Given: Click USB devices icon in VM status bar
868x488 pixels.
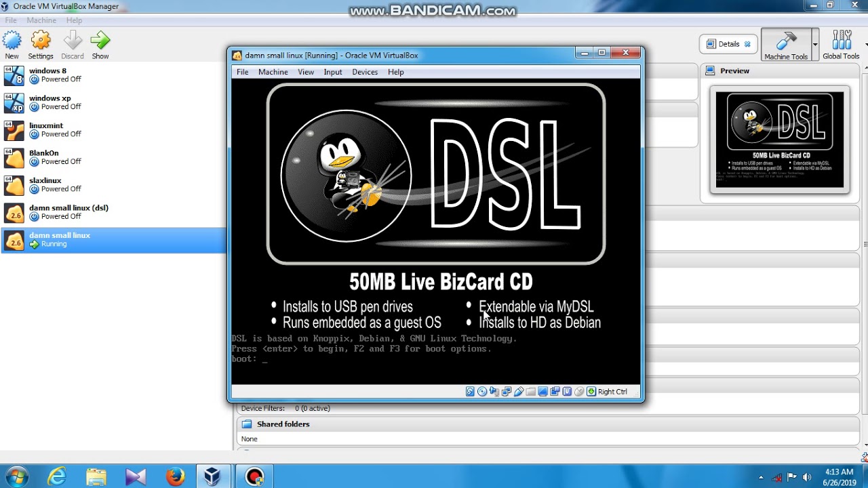Looking at the screenshot, I should 519,392.
